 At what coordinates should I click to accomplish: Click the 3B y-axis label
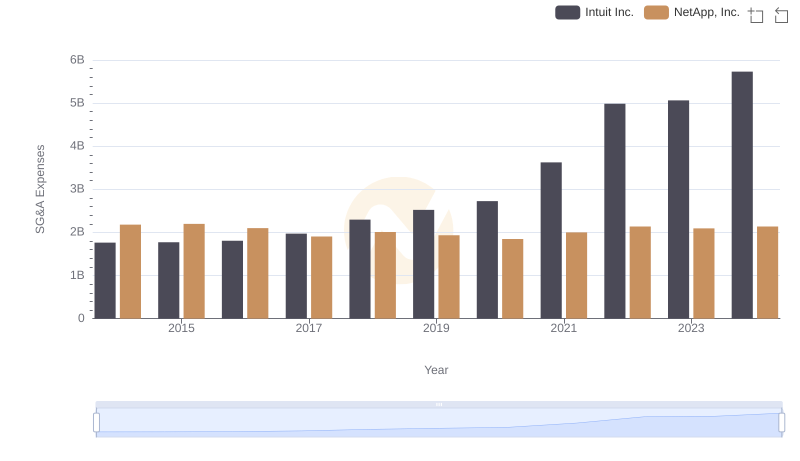point(77,189)
